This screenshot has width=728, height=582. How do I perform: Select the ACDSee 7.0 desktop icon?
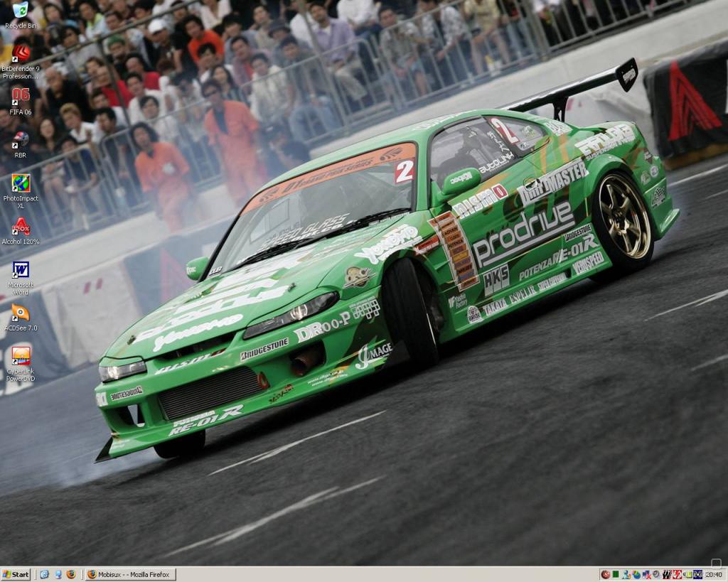click(21, 317)
